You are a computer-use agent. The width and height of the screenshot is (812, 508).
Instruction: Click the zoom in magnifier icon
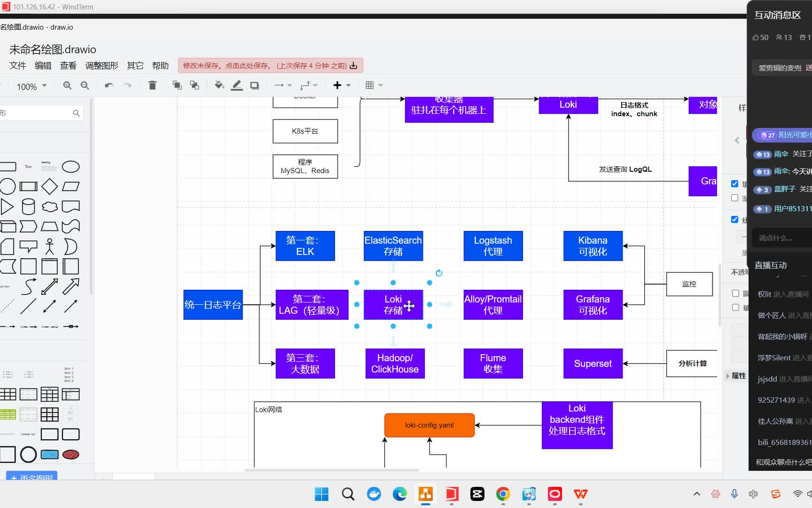point(67,85)
